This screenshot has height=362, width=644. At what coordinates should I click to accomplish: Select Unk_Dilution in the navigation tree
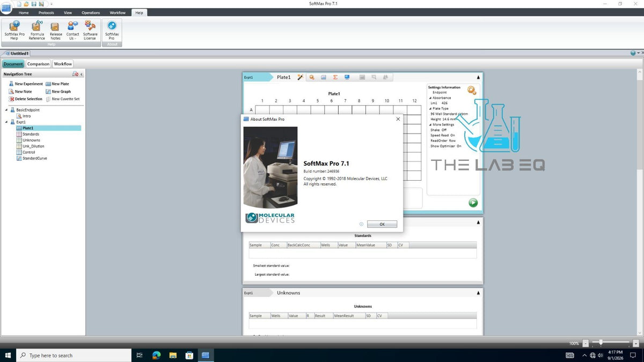[31, 146]
